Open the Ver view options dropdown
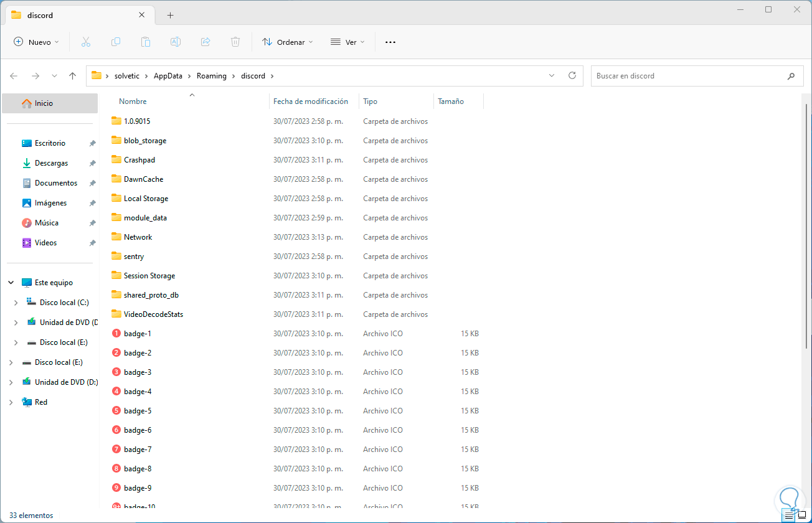The width and height of the screenshot is (812, 523). tap(347, 42)
